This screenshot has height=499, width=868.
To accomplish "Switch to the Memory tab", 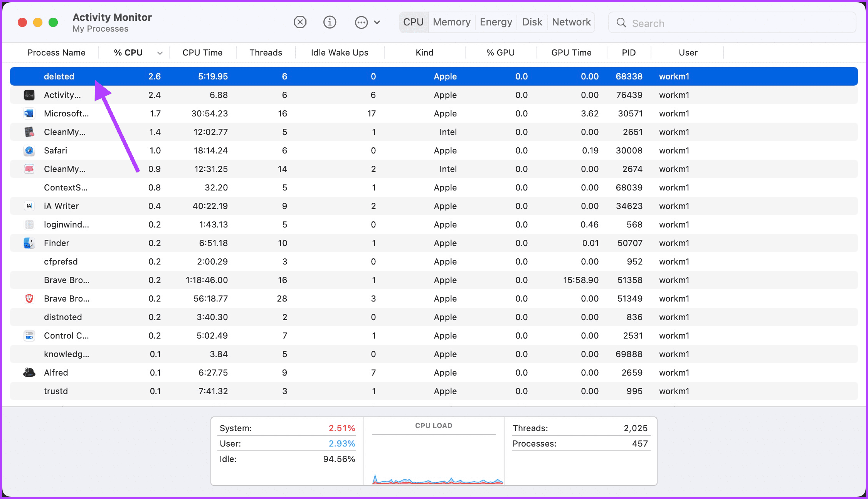I will [452, 22].
